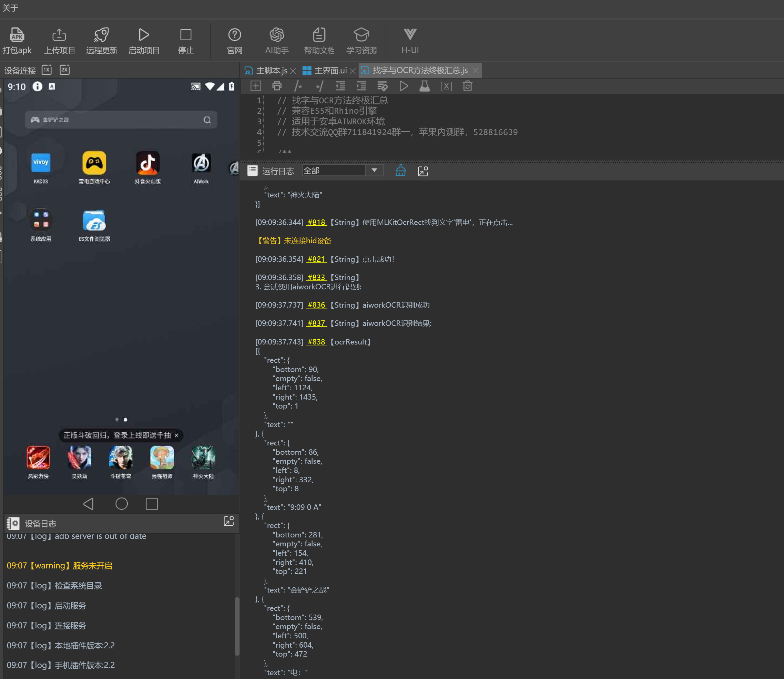784x679 pixels.
Task: Switch to the 主界面.ui tab
Action: [x=330, y=71]
